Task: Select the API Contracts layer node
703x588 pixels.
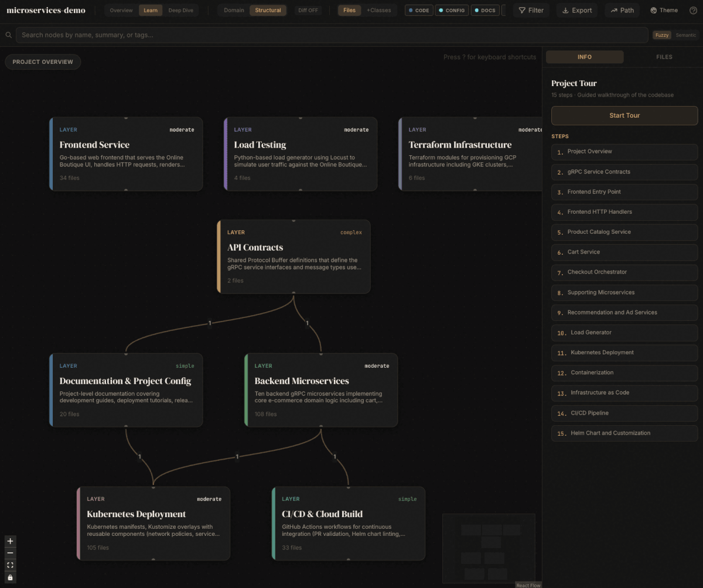Action: tap(294, 257)
